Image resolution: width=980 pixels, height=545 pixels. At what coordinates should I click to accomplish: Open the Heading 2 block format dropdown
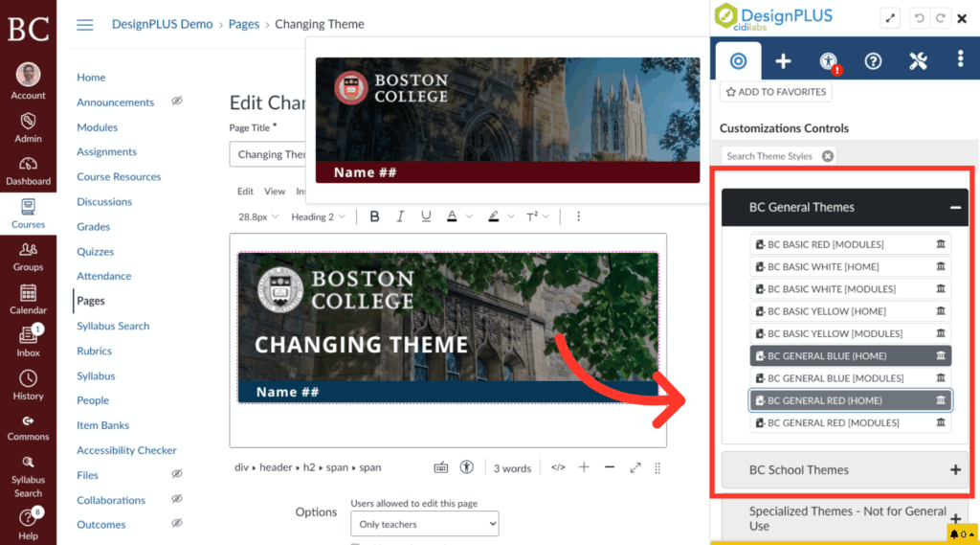coord(318,216)
